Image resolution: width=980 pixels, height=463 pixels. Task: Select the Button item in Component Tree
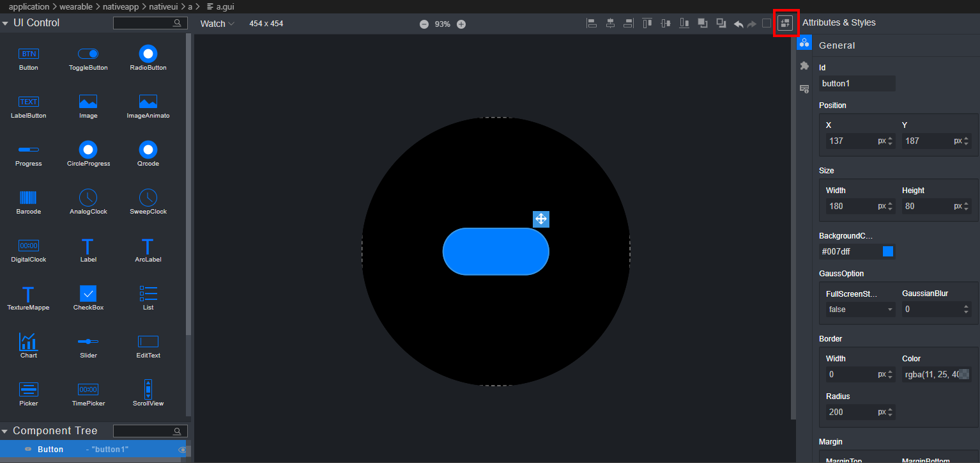click(x=50, y=450)
